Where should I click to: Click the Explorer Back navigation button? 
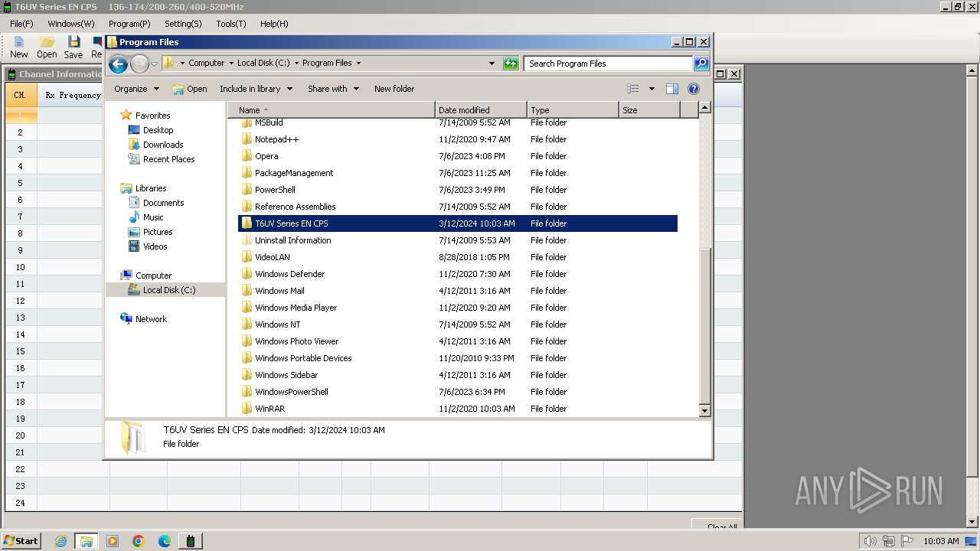(x=118, y=64)
